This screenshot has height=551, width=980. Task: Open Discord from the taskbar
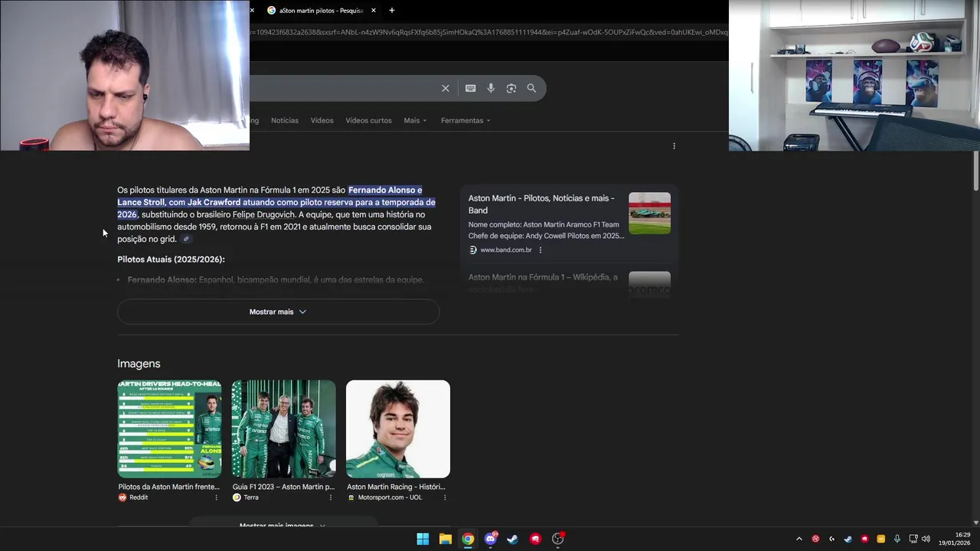coord(491,539)
